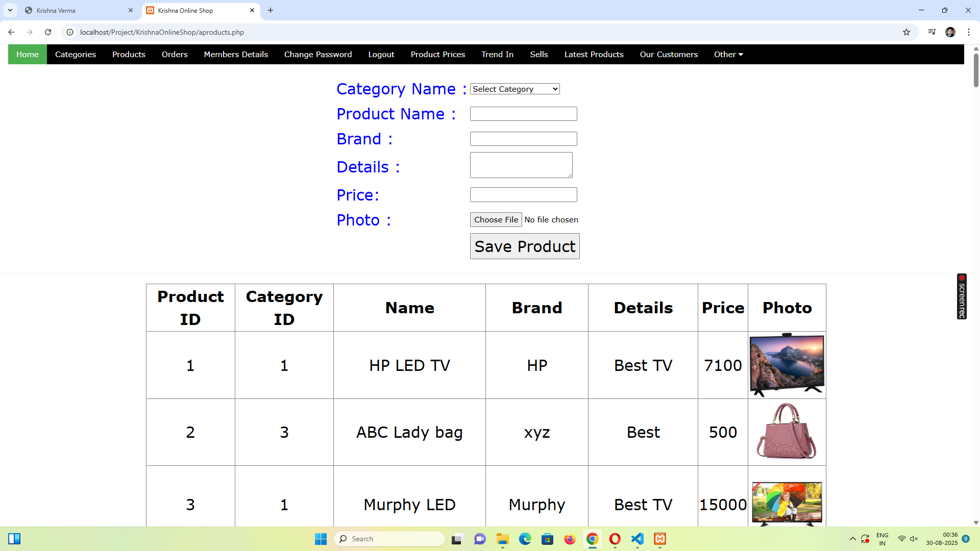
Task: Open Opera browser from the taskbar
Action: tap(615, 539)
